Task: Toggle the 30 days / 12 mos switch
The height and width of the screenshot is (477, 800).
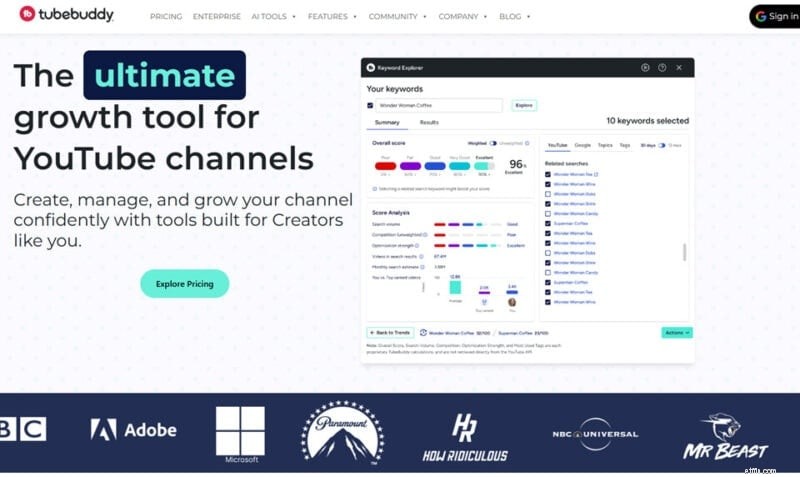Action: 662,145
